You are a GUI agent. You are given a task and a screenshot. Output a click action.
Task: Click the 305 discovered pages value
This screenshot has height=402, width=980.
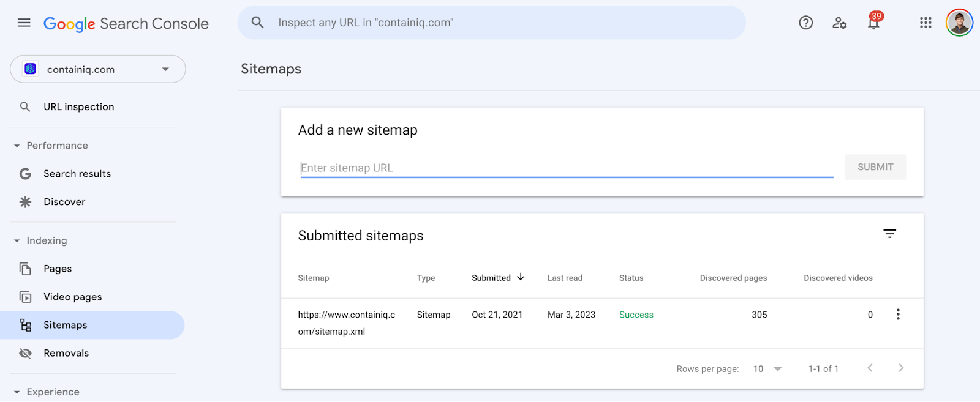tap(759, 315)
